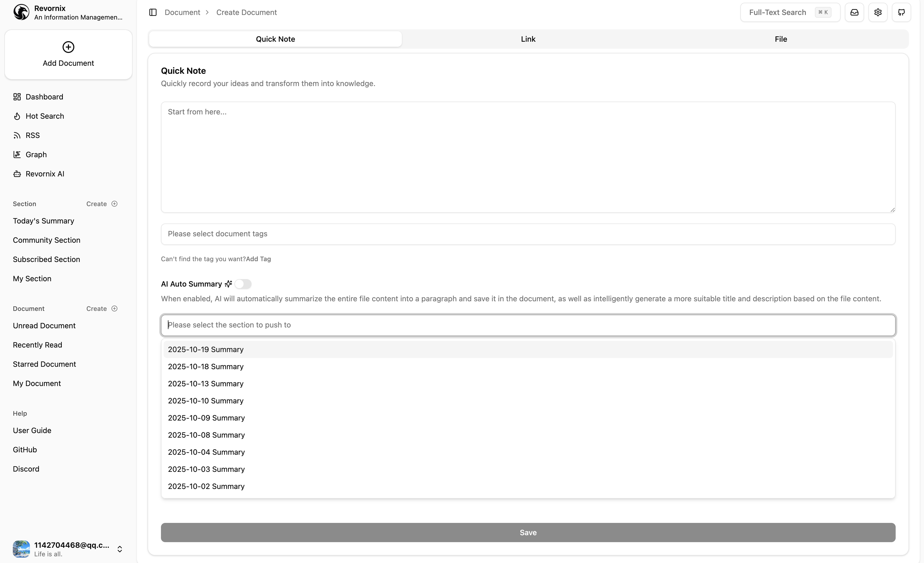Open the settings gear icon
Screen dimensions: 924x563
pos(878,12)
